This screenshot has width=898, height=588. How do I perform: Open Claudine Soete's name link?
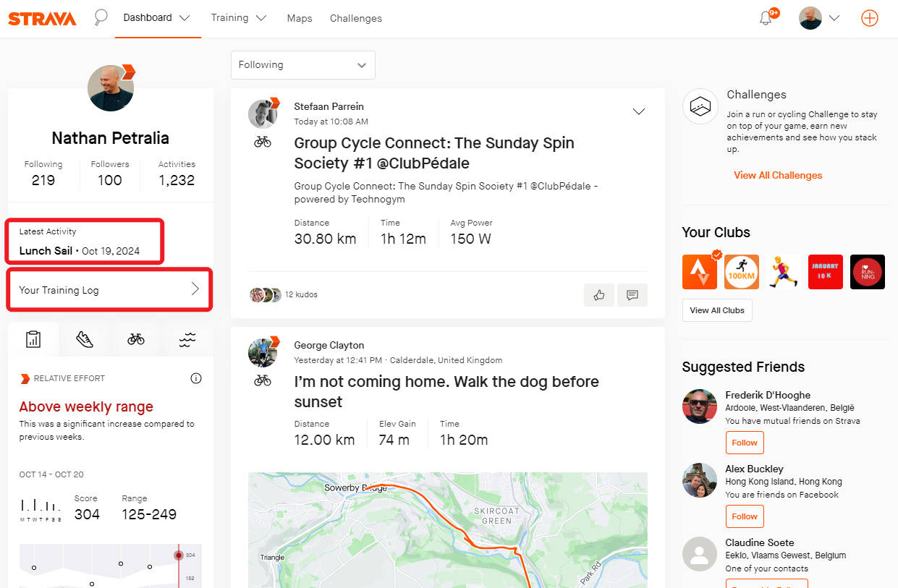[x=760, y=542]
